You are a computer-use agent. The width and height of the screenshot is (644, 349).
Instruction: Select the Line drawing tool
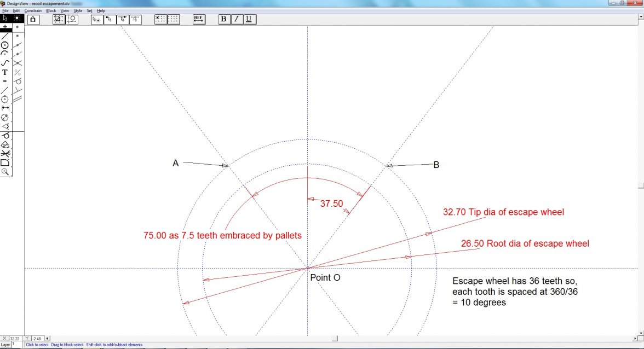point(5,36)
